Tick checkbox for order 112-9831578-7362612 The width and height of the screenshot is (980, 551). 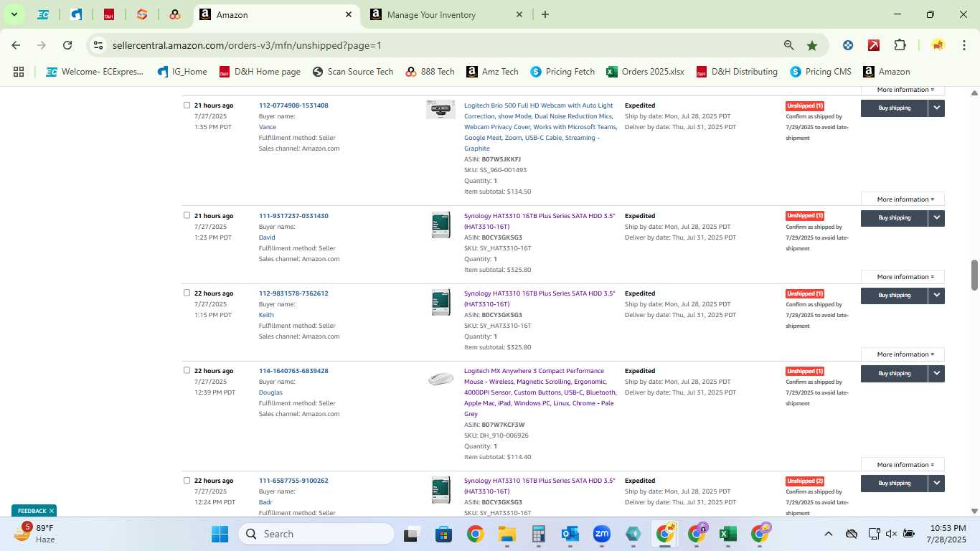(x=187, y=293)
